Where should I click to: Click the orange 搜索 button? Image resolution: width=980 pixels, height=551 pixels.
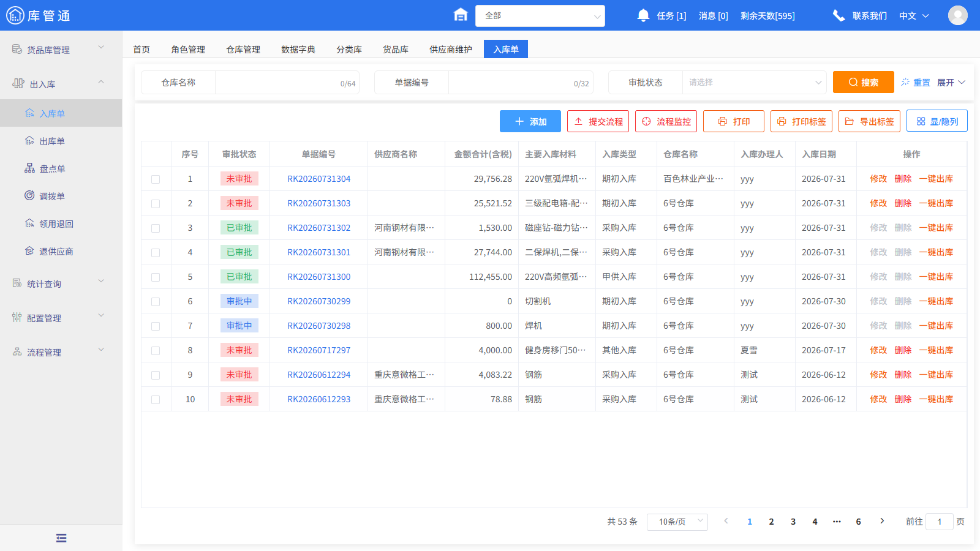coord(864,82)
